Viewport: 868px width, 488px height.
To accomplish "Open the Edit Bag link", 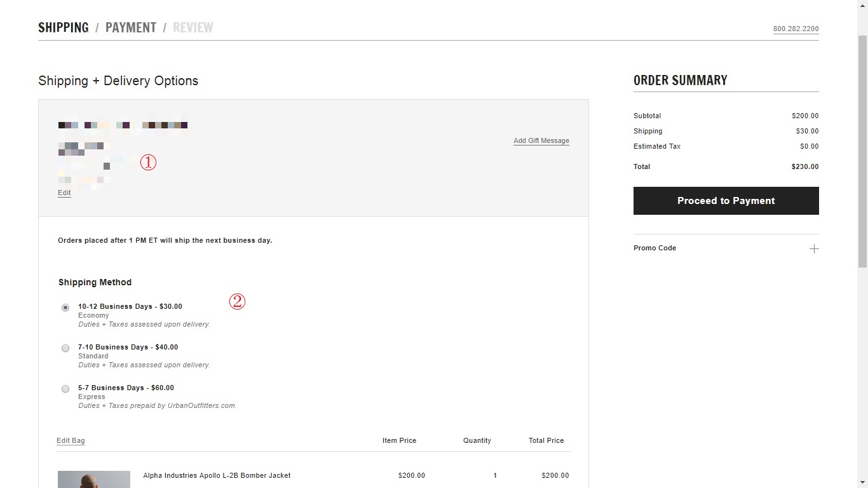I will click(x=71, y=441).
